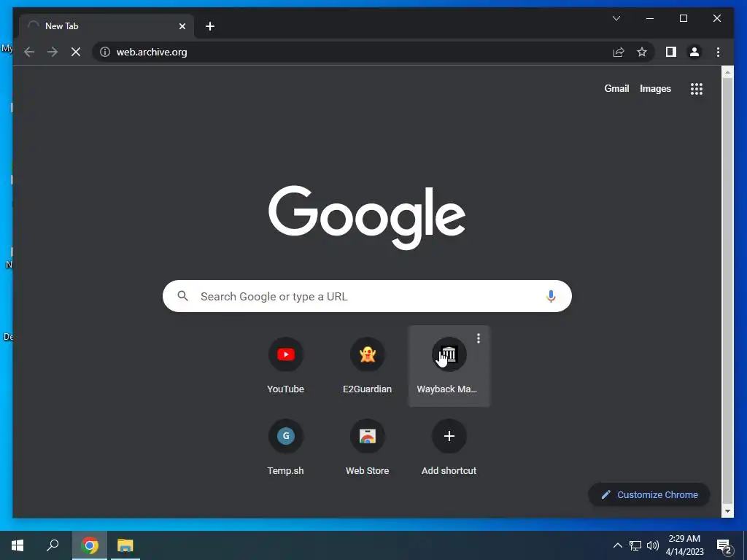Open the notification center icon

click(724, 546)
